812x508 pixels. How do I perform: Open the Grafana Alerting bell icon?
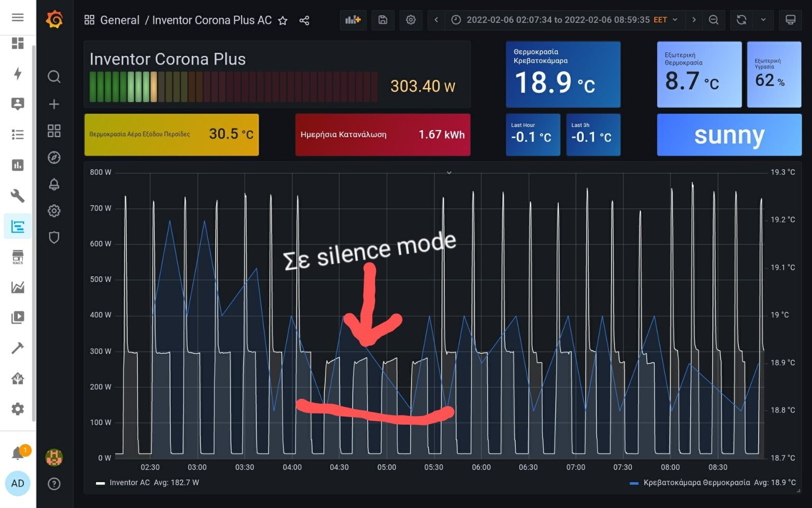point(54,184)
